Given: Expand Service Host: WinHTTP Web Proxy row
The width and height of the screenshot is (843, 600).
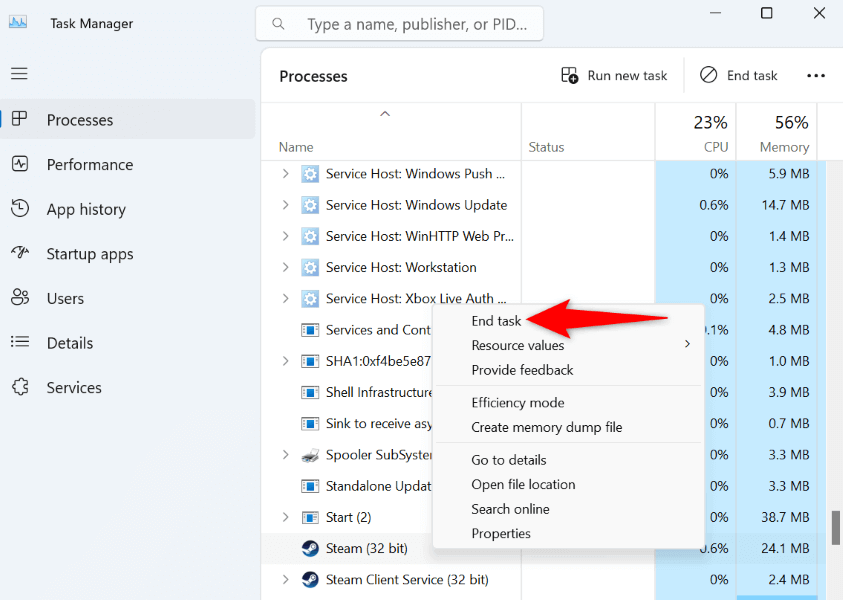Looking at the screenshot, I should point(285,236).
